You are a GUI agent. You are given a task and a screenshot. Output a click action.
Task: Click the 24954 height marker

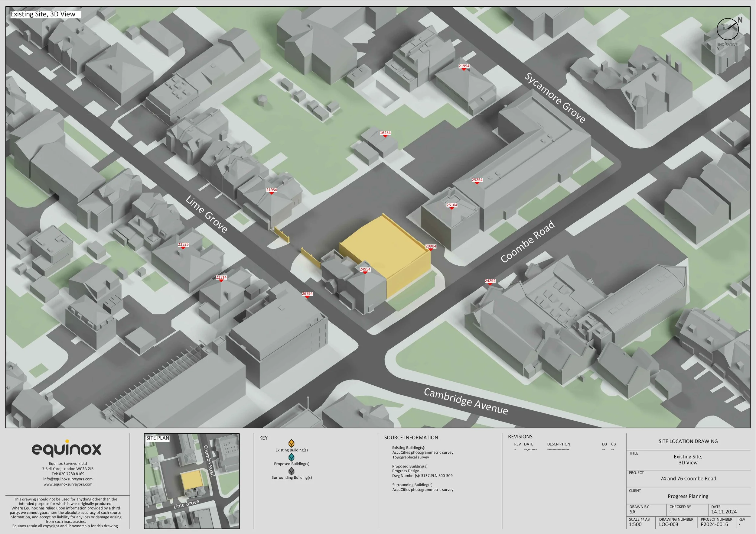[x=365, y=270]
